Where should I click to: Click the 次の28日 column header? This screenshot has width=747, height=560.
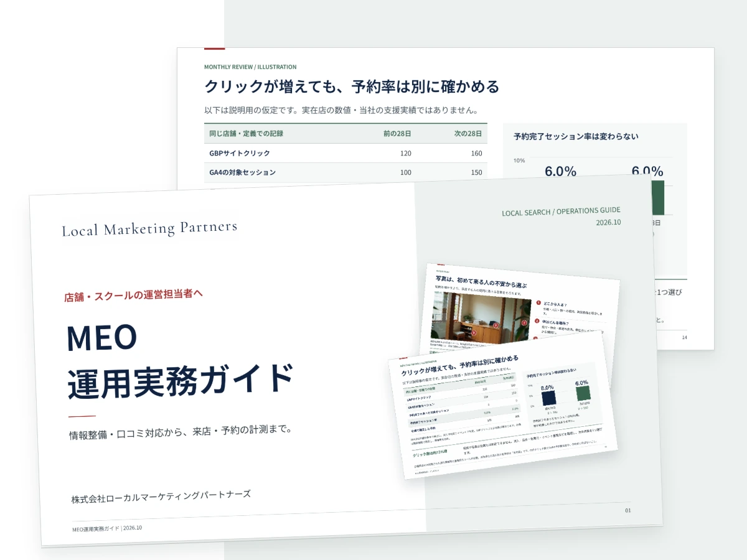point(468,133)
